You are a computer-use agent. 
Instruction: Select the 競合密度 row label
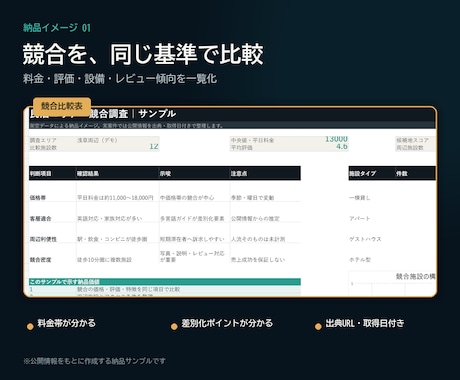[x=41, y=260]
